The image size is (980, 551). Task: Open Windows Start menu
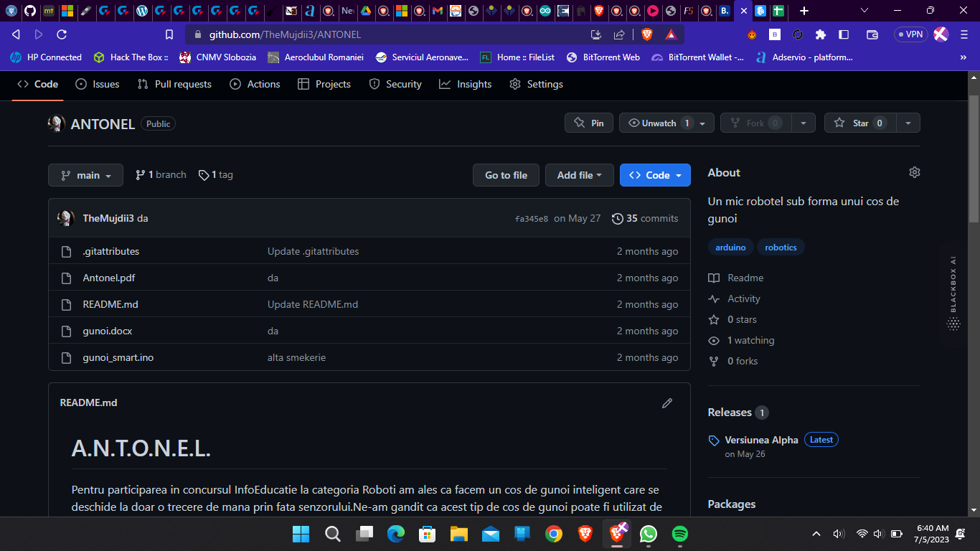point(301,534)
